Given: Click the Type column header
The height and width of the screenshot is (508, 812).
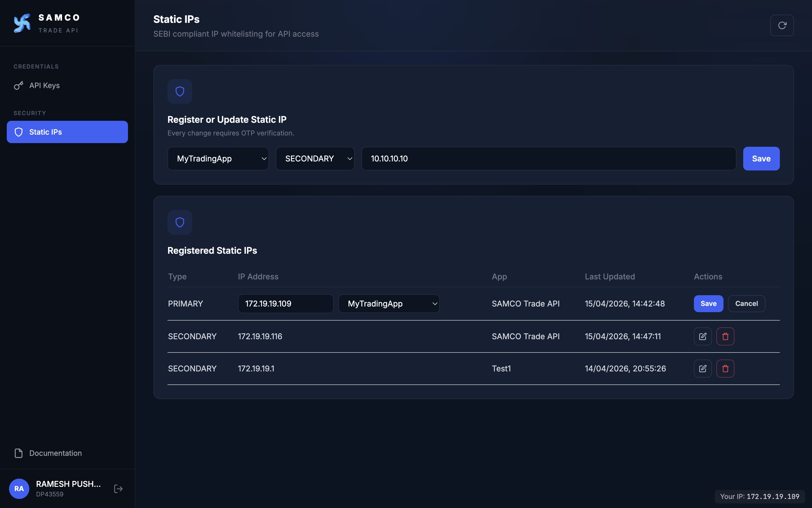Looking at the screenshot, I should point(177,277).
